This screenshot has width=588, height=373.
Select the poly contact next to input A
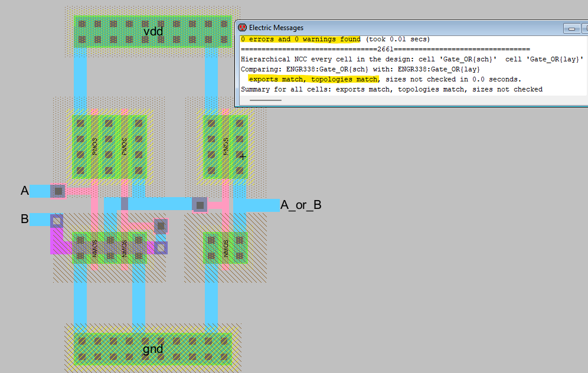click(x=57, y=191)
